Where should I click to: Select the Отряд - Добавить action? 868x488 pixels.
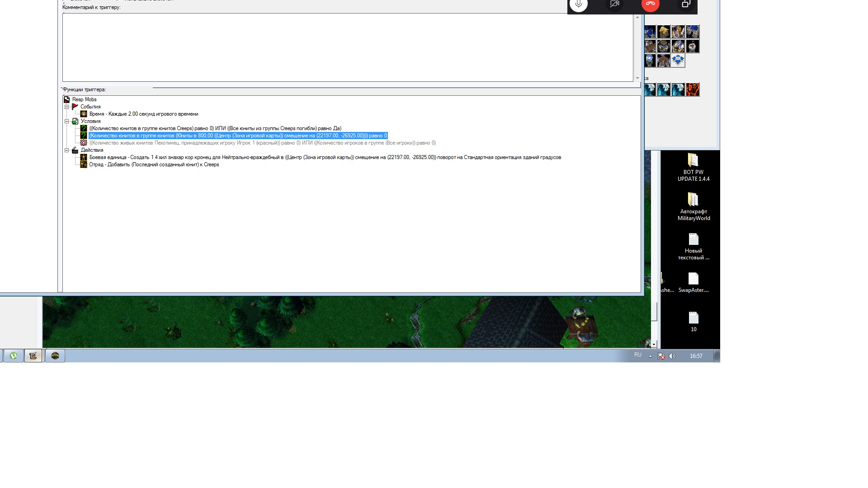154,165
